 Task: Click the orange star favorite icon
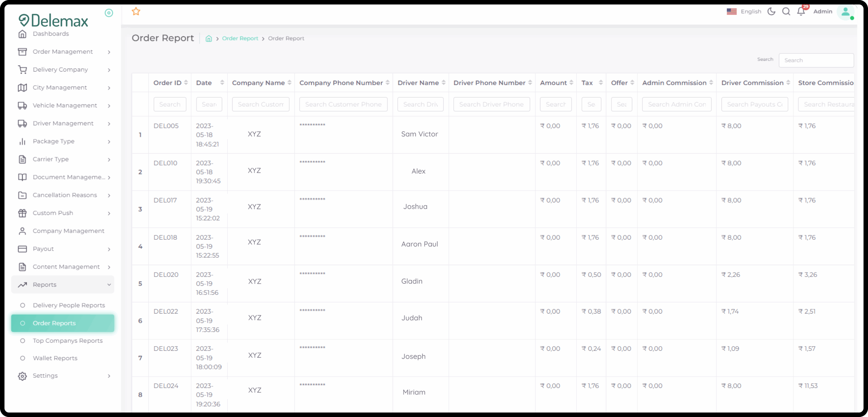[x=136, y=12]
